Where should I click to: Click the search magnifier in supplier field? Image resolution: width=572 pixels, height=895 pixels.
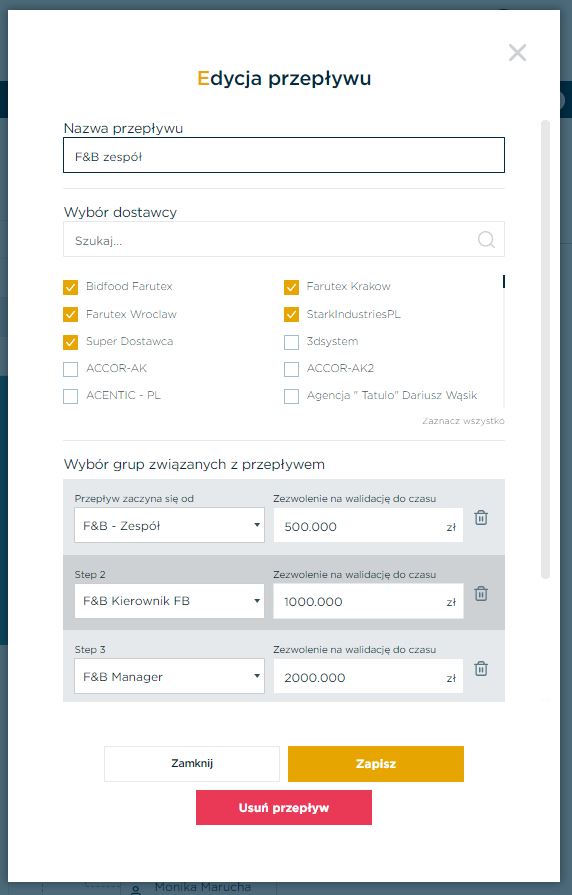(486, 239)
